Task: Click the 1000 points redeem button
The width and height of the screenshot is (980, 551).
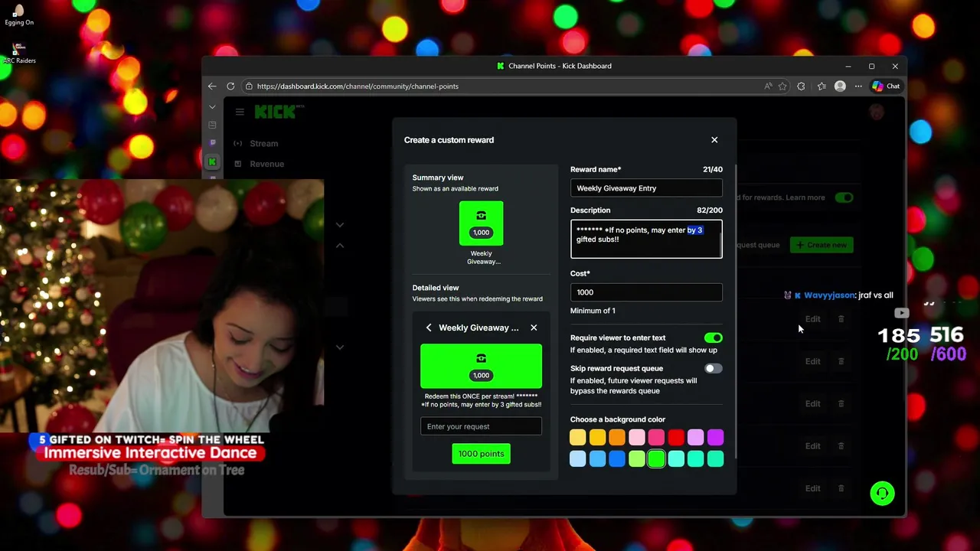Action: pyautogui.click(x=481, y=454)
